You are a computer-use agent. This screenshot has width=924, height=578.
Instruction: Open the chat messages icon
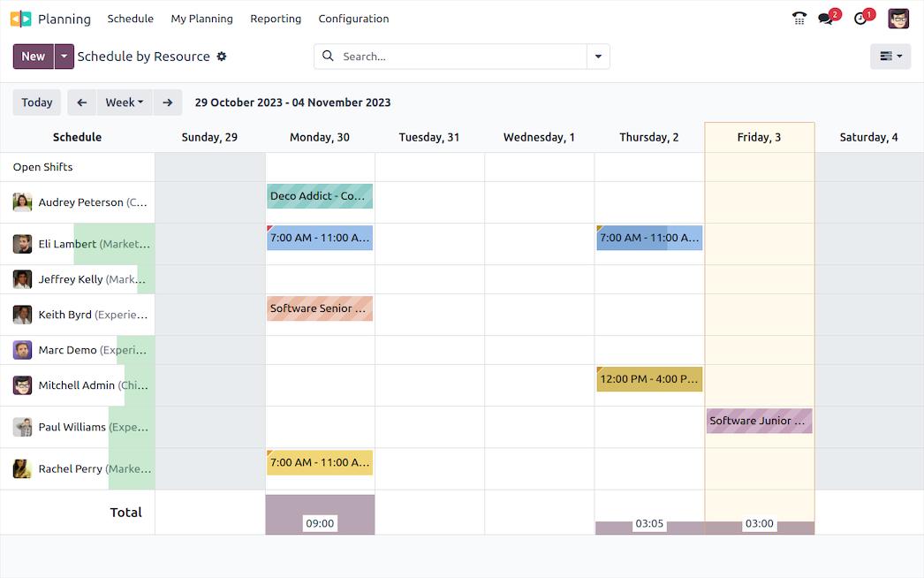826,19
